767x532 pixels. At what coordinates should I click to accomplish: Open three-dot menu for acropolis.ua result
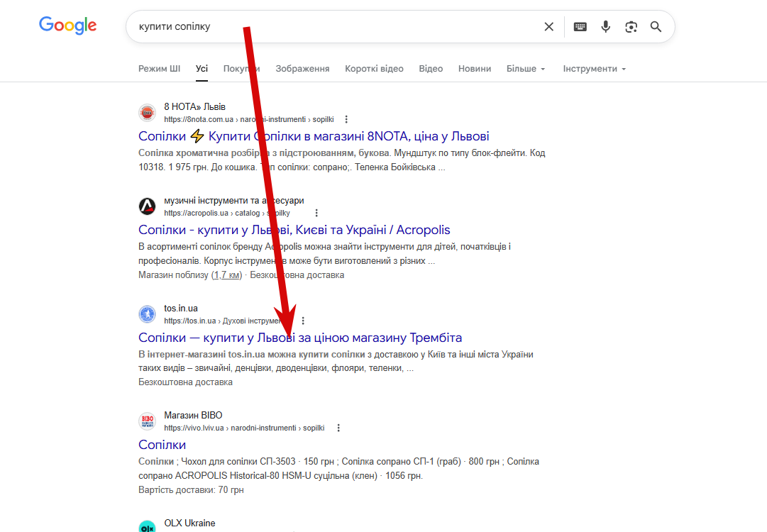click(316, 213)
